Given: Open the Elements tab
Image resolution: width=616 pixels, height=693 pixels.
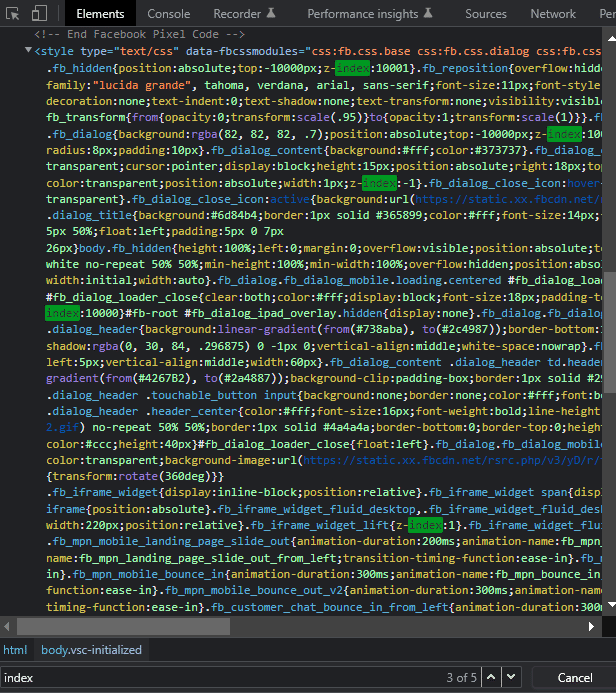Looking at the screenshot, I should pos(100,14).
